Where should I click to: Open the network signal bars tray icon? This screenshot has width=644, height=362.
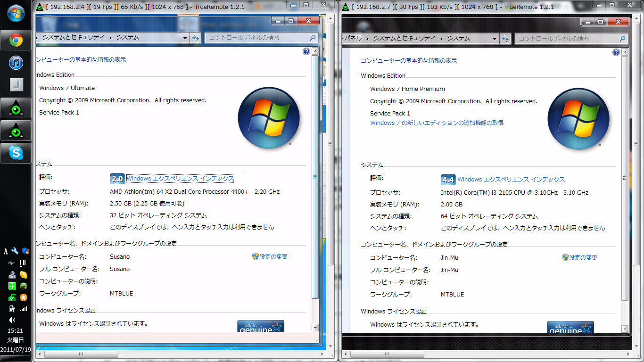[x=24, y=309]
